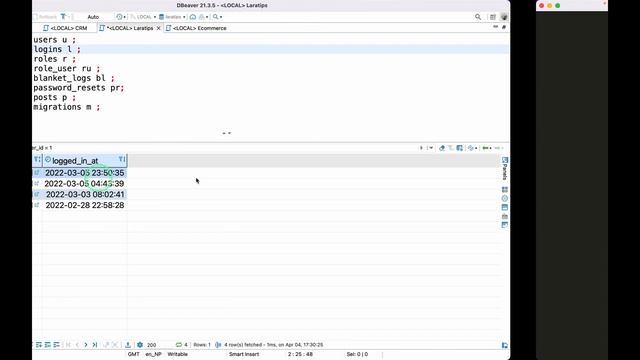Close the Laratips editor tab
Screen dimensions: 640x360
(x=158, y=28)
